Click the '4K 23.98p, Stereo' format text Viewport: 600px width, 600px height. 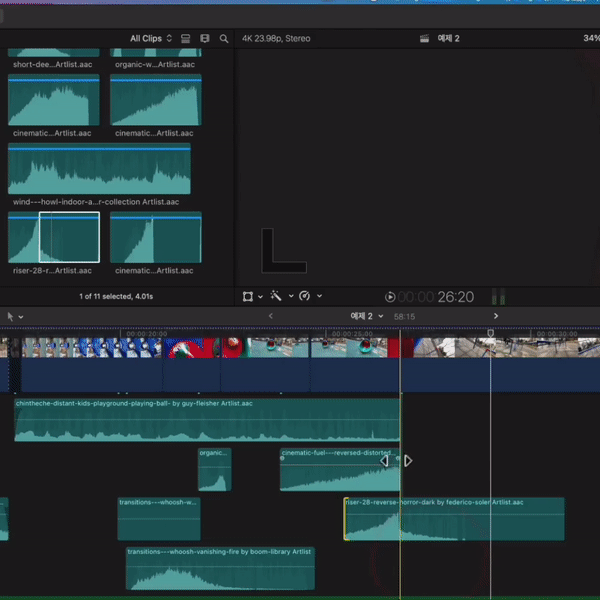[276, 38]
